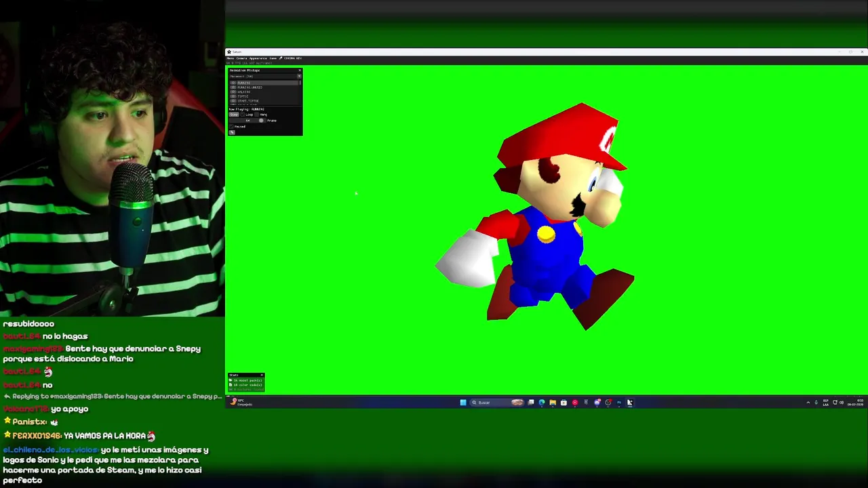Open the Appearance menu
The height and width of the screenshot is (488, 868).
point(258,58)
